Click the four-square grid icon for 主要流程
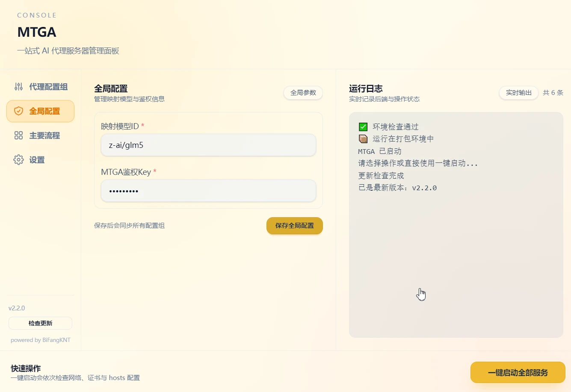571x392 pixels. click(x=18, y=136)
